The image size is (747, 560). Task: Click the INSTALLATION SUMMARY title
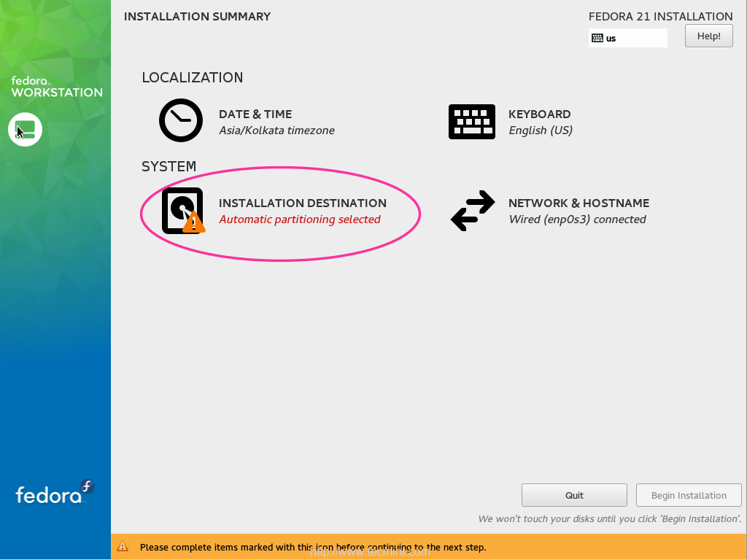click(x=197, y=17)
